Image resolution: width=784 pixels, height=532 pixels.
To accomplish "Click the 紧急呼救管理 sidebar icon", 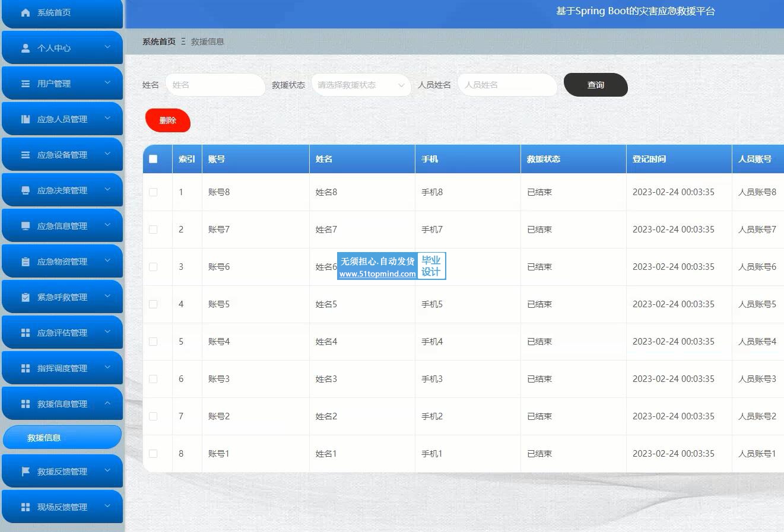I will coord(26,297).
